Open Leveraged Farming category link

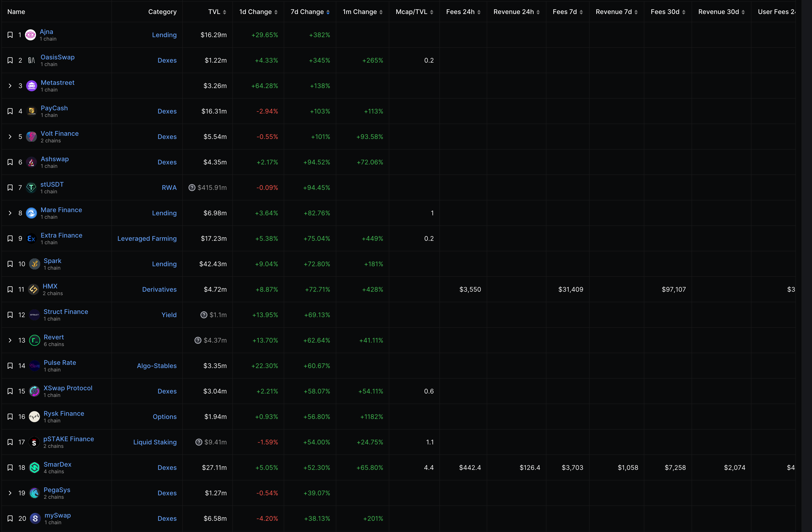(147, 239)
